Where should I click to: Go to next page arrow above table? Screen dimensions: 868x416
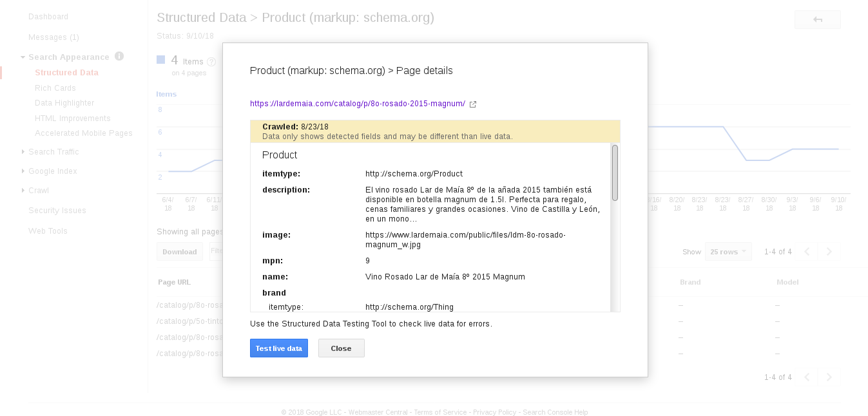829,252
